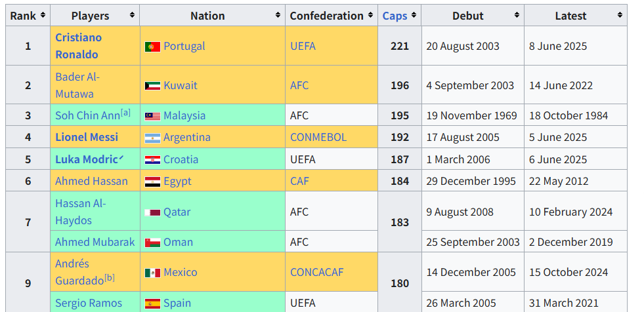Click the Nation column sort arrows
The height and width of the screenshot is (312, 644).
click(x=278, y=16)
